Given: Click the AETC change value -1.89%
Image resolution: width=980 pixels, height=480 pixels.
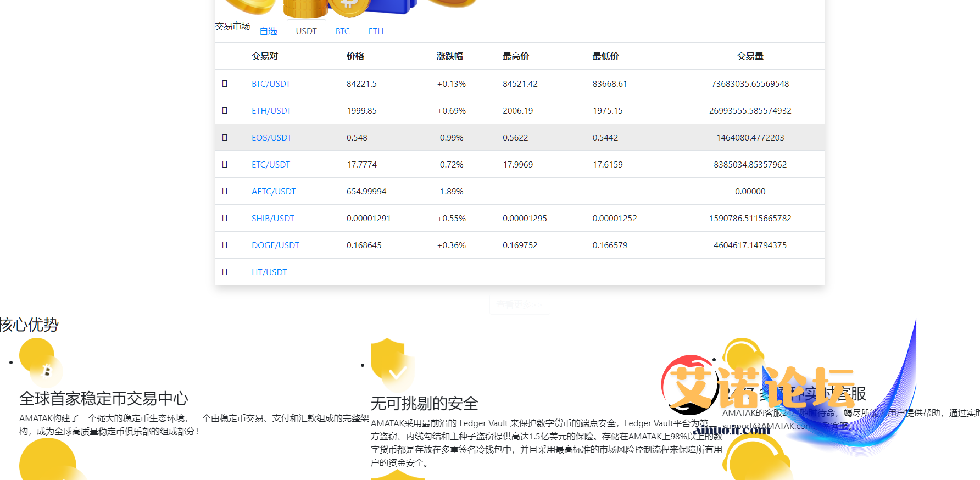Looking at the screenshot, I should tap(450, 192).
